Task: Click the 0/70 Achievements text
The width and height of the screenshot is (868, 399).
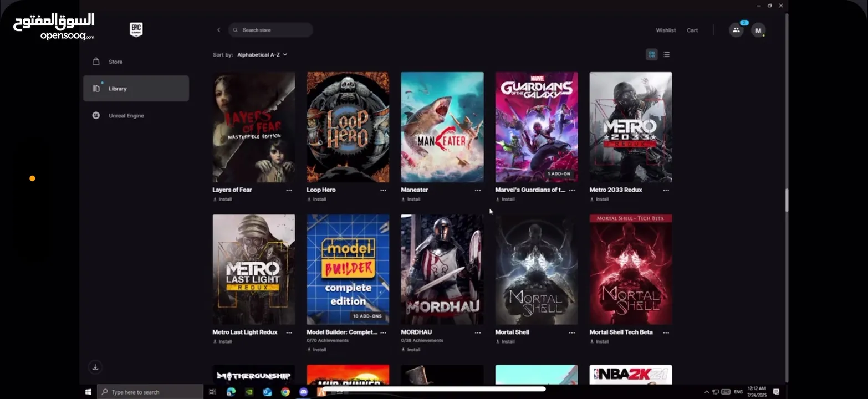Action: pos(328,341)
